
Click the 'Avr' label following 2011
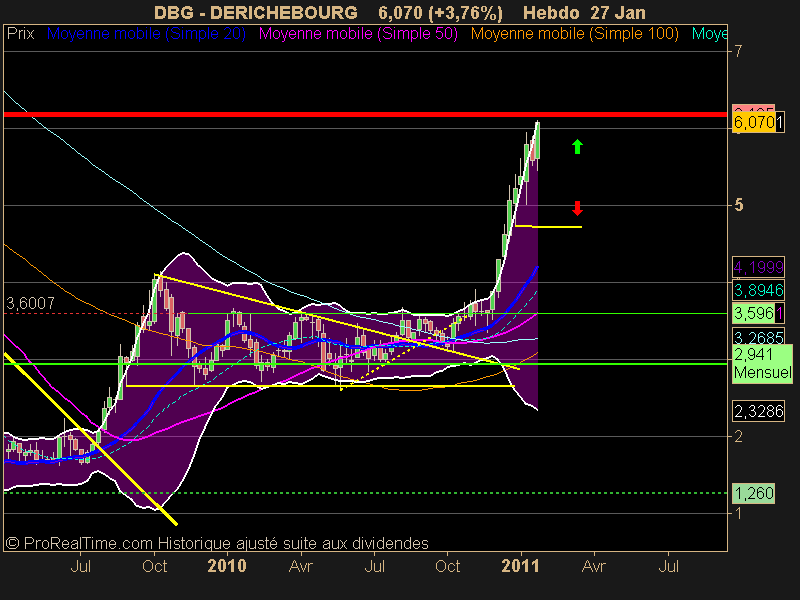(594, 566)
